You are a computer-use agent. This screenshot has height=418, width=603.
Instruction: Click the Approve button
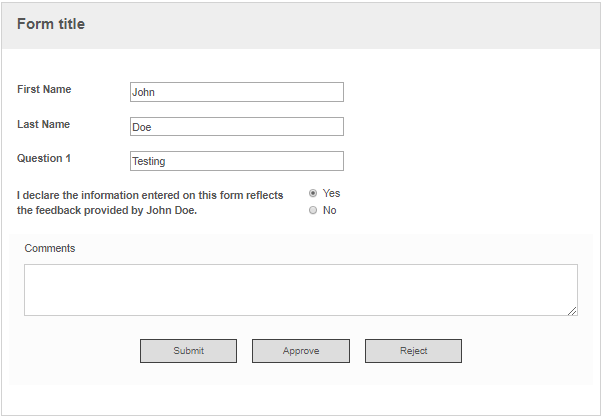pyautogui.click(x=301, y=351)
